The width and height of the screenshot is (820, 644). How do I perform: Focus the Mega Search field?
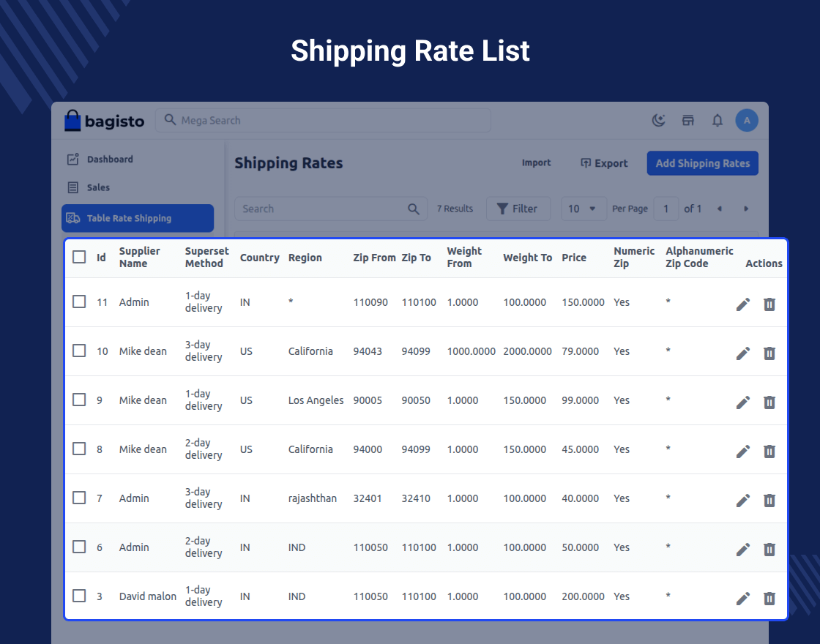click(323, 121)
